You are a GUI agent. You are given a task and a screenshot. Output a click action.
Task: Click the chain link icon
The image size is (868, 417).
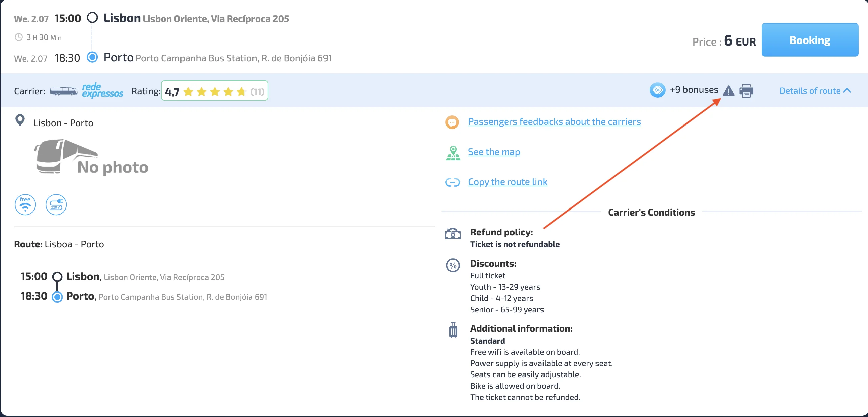coord(452,182)
